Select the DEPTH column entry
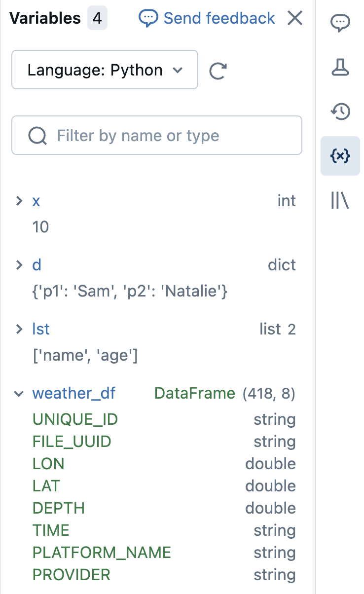This screenshot has width=364, height=594. click(58, 508)
